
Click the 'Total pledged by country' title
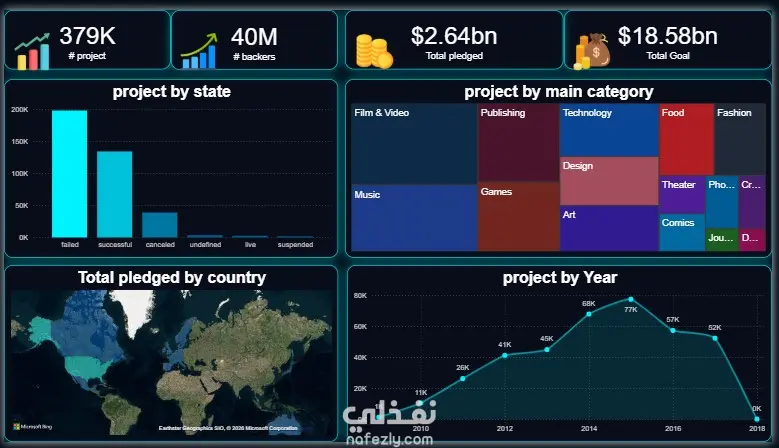pos(171,277)
